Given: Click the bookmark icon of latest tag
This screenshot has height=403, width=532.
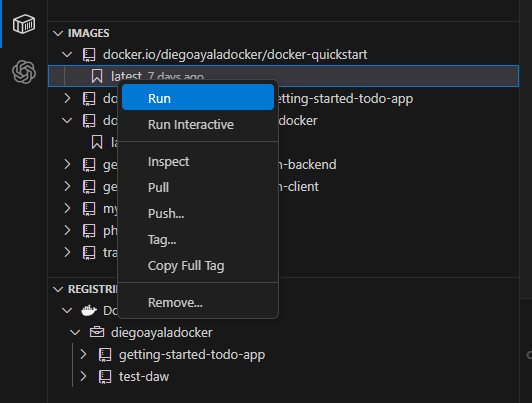Looking at the screenshot, I should point(97,76).
